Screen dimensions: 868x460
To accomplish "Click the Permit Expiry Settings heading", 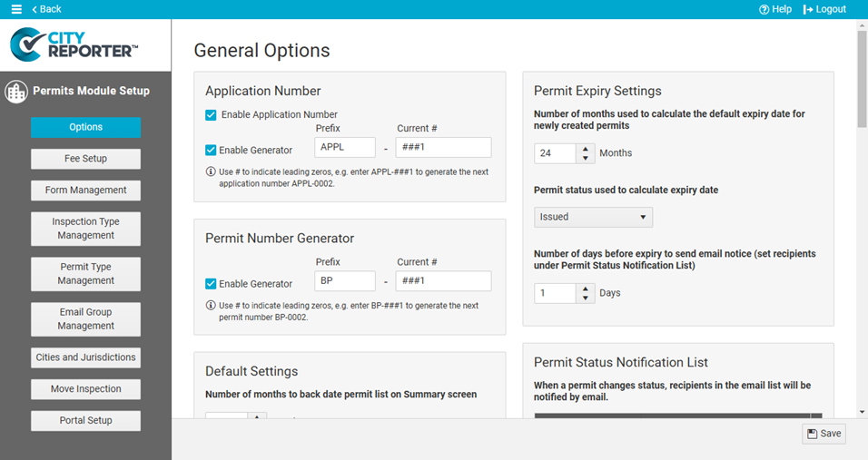I will pyautogui.click(x=597, y=92).
